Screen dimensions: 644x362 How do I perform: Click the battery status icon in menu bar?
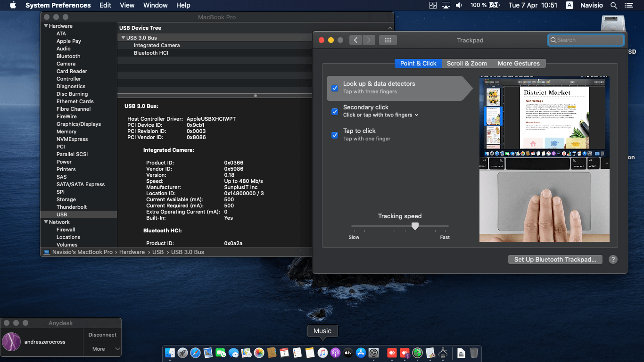(494, 5)
